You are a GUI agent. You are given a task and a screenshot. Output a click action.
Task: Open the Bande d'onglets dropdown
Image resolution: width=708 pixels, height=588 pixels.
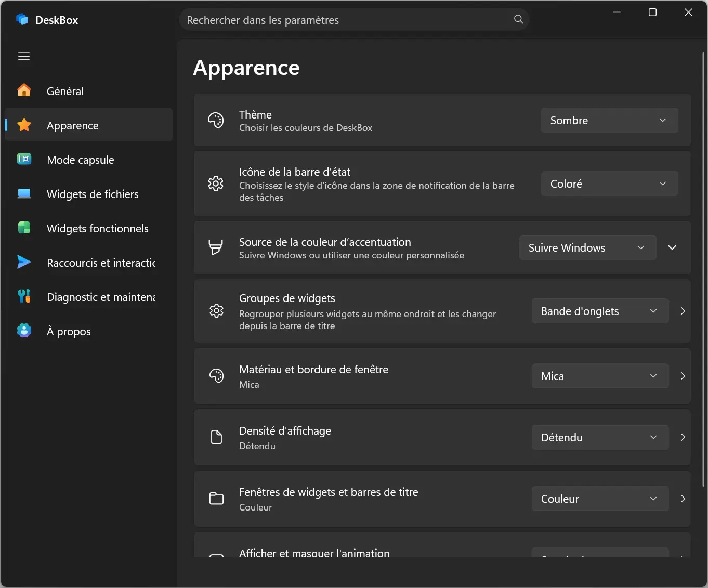tap(600, 311)
